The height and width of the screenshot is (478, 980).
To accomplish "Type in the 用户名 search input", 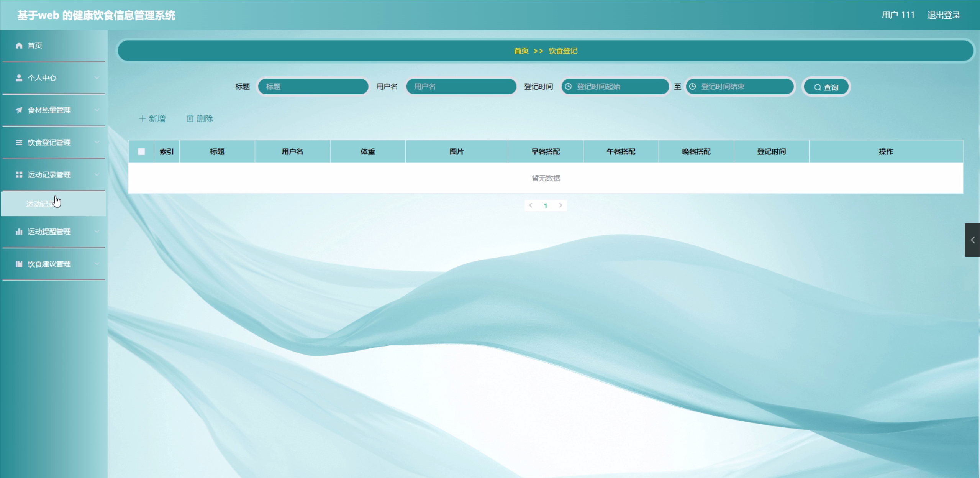I will pos(461,86).
